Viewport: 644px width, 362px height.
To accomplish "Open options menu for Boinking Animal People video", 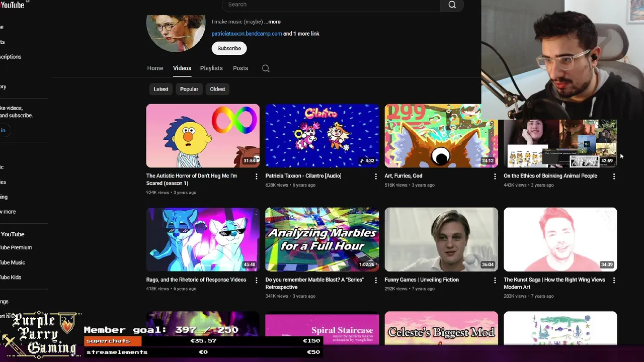I will click(614, 176).
